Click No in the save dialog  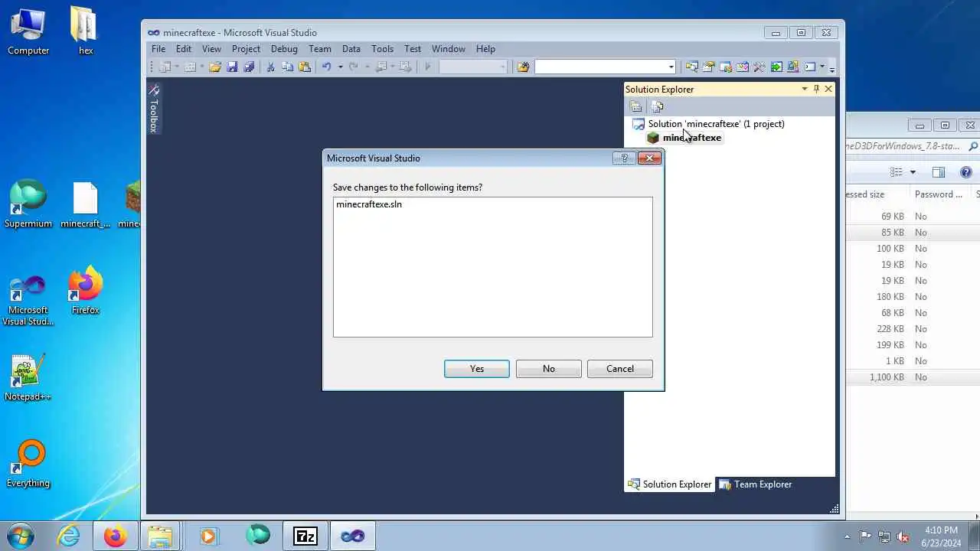pos(549,369)
